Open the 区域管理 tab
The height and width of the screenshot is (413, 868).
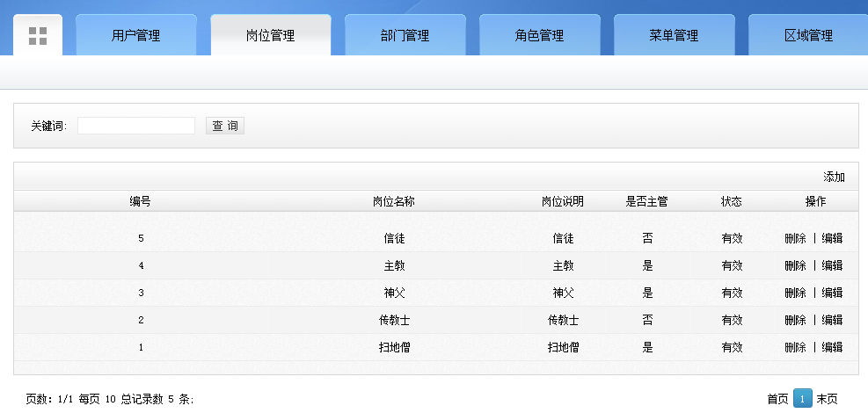[x=808, y=36]
